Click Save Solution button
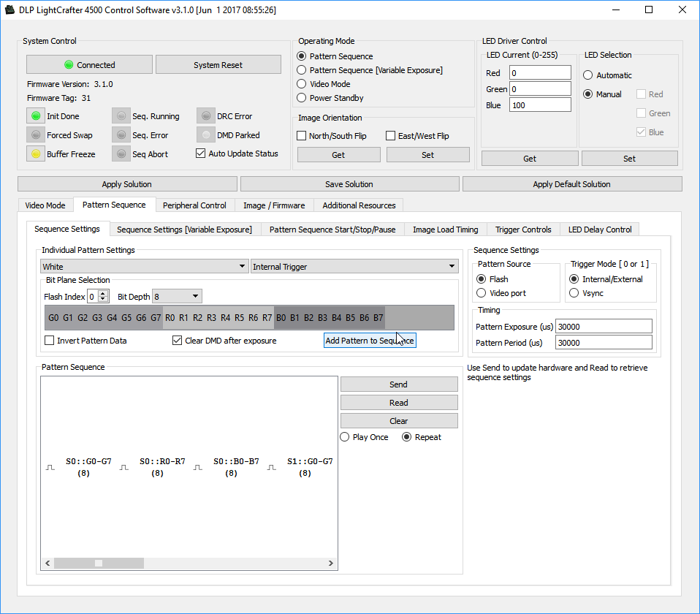Screen dimensions: 700x614 (349, 184)
